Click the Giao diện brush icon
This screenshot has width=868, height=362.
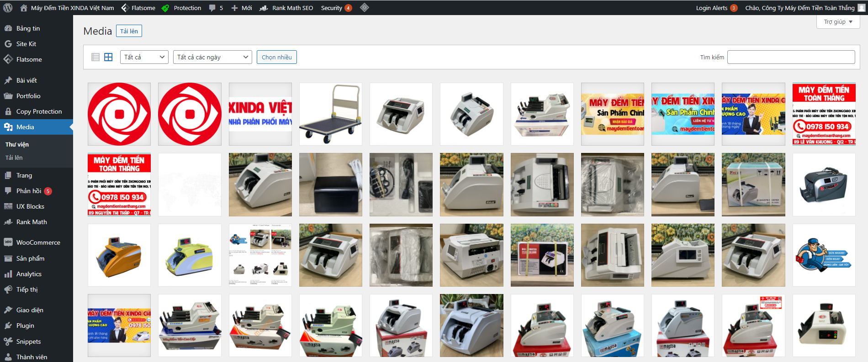coord(8,310)
